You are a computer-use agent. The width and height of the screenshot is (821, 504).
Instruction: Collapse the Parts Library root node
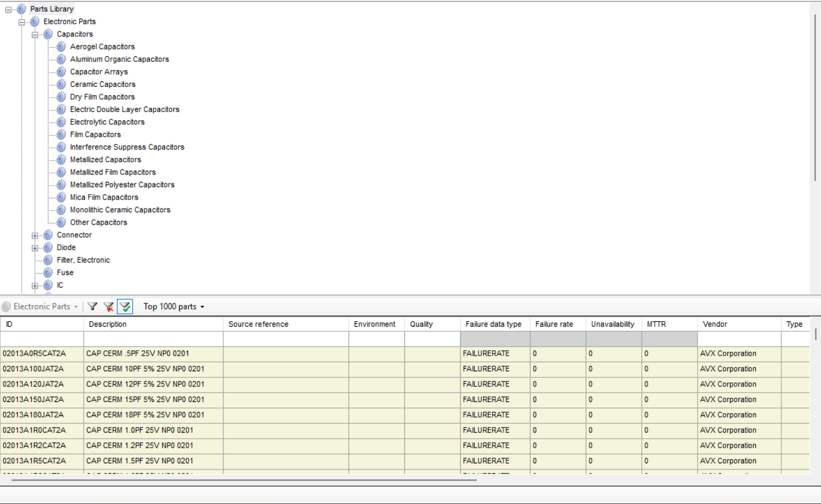pyautogui.click(x=8, y=9)
